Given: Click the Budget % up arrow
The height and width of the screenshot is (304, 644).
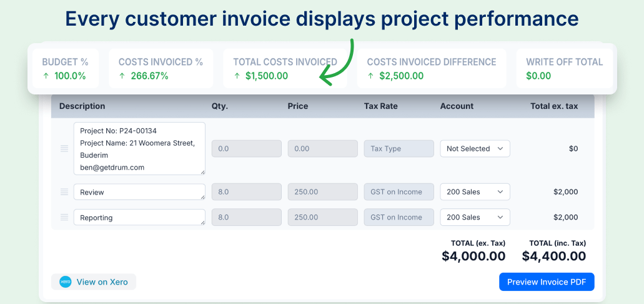Looking at the screenshot, I should tap(45, 76).
